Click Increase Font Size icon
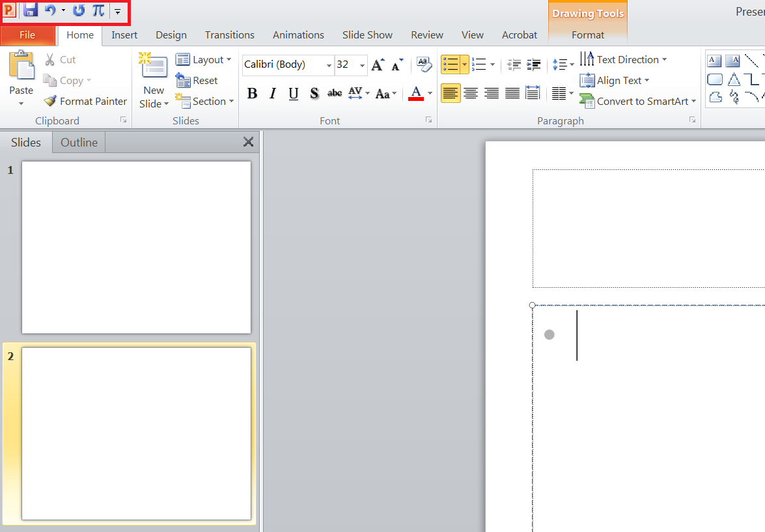 [x=378, y=65]
